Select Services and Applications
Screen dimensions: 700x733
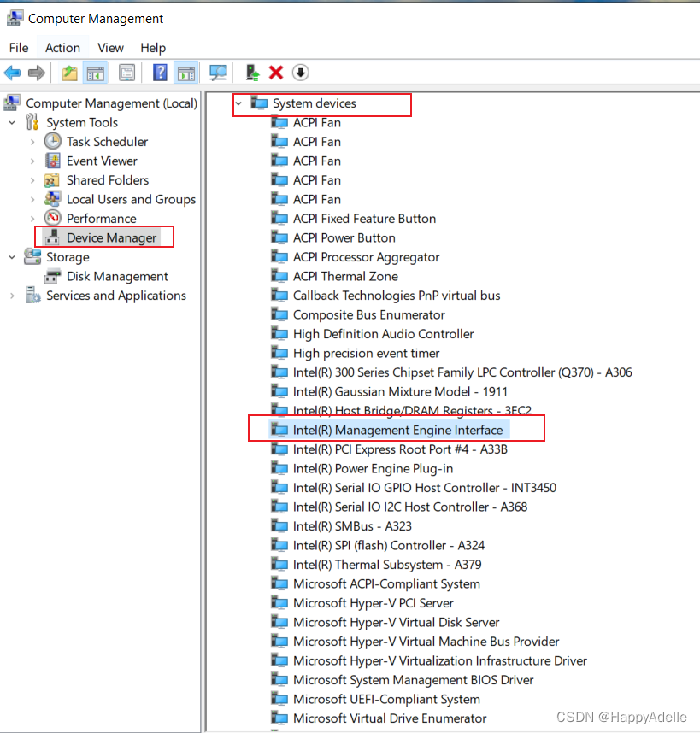(116, 296)
